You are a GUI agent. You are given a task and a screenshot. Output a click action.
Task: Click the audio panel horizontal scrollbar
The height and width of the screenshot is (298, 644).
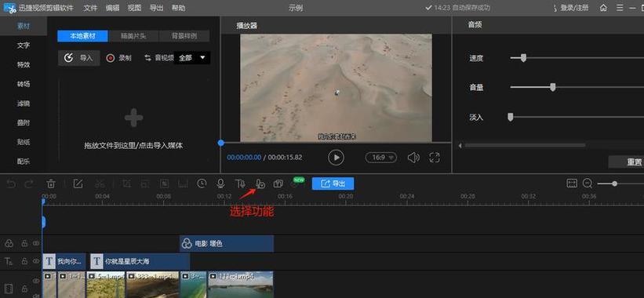(525, 145)
